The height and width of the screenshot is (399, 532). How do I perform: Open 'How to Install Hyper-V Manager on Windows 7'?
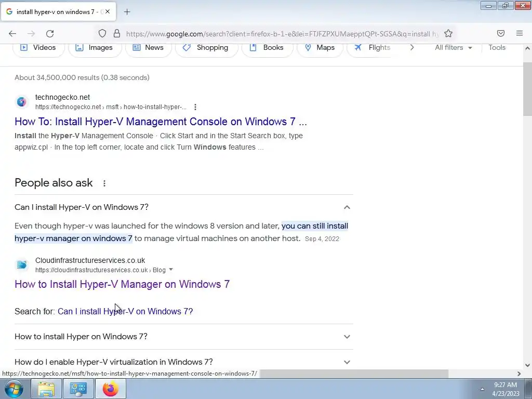tap(122, 284)
